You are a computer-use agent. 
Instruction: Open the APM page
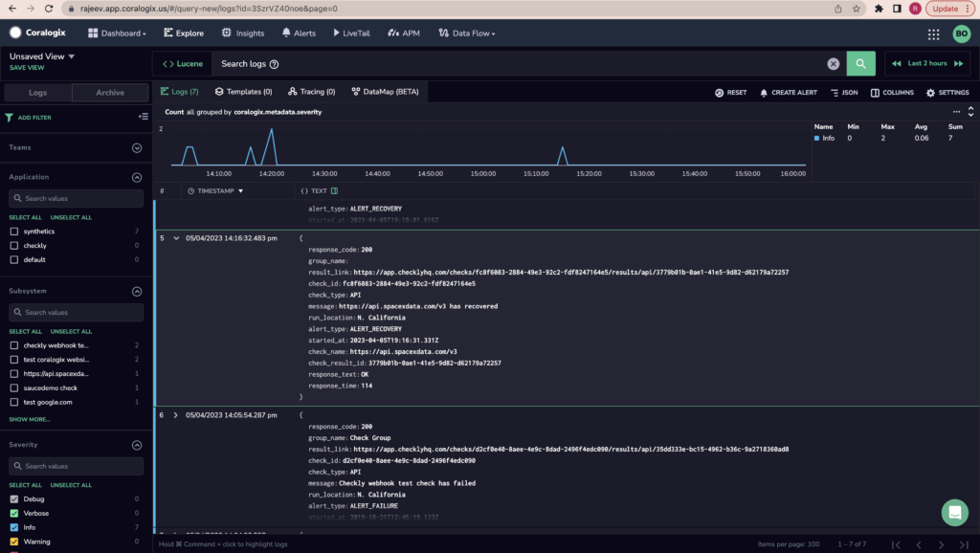tap(404, 33)
